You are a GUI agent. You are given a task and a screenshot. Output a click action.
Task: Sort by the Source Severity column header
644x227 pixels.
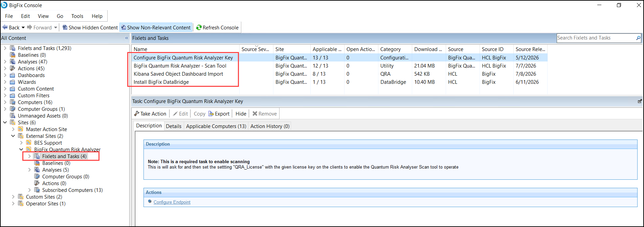coord(256,49)
